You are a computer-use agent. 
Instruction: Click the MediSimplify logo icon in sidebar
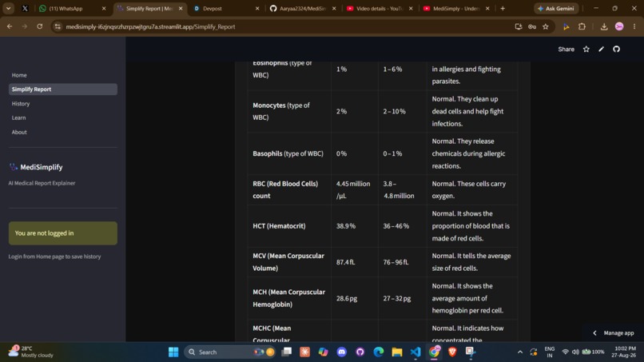(13, 167)
